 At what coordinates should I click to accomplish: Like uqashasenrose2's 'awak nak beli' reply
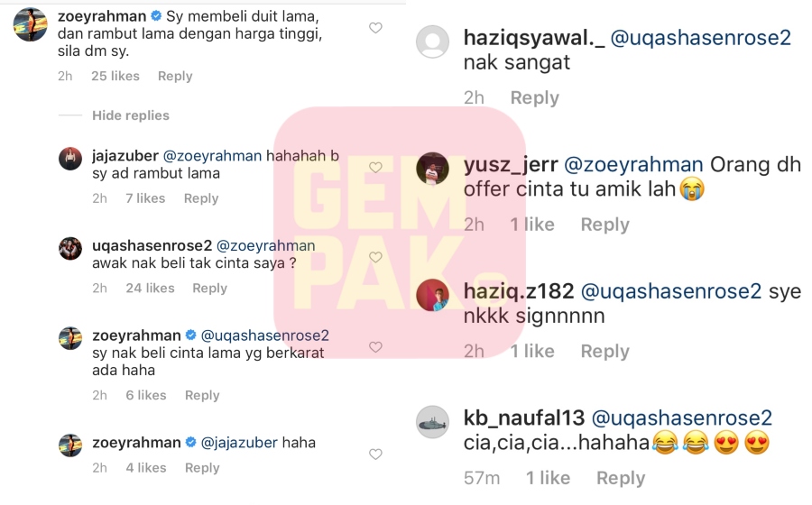coord(375,257)
